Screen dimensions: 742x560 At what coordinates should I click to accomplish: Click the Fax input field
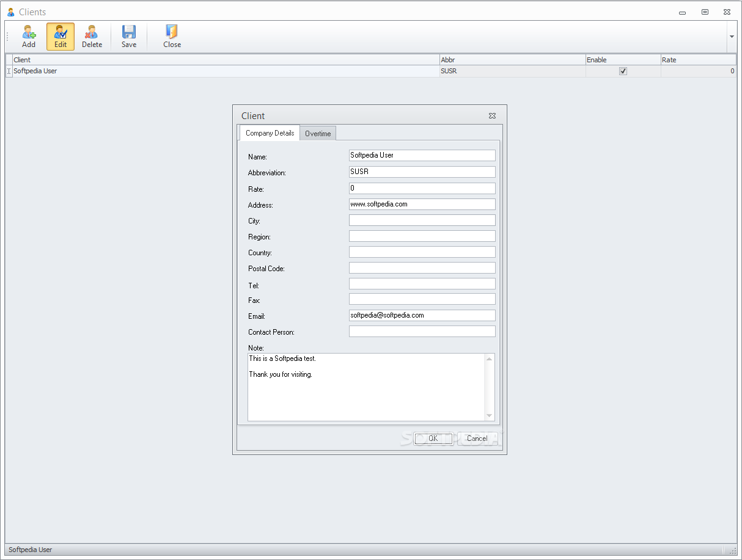pyautogui.click(x=422, y=299)
